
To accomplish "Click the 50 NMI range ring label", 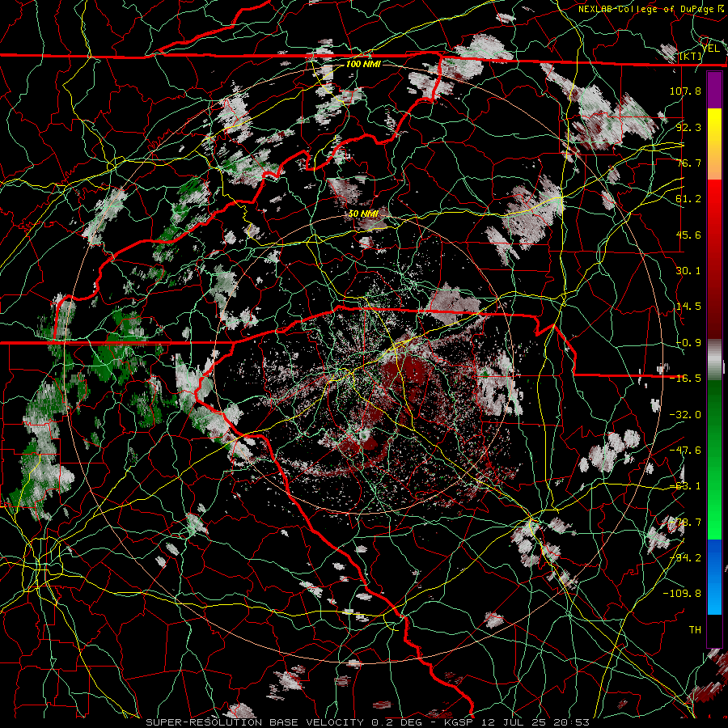I will [363, 214].
